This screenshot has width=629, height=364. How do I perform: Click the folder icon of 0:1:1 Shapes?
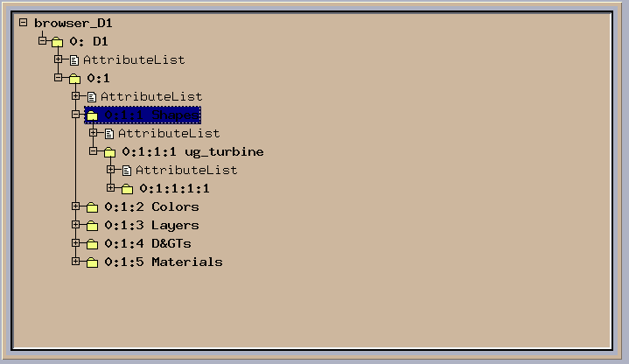coord(92,115)
